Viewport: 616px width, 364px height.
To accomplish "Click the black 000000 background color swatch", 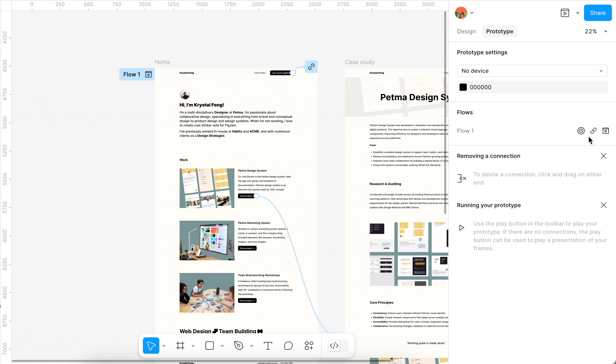I will click(x=463, y=87).
